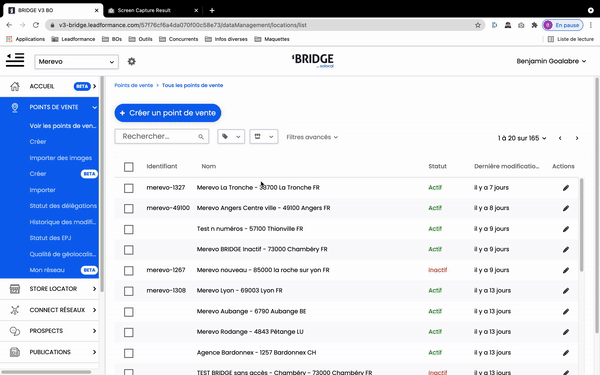This screenshot has height=375, width=600.
Task: Select Statut des EPJ menu item
Action: [50, 238]
